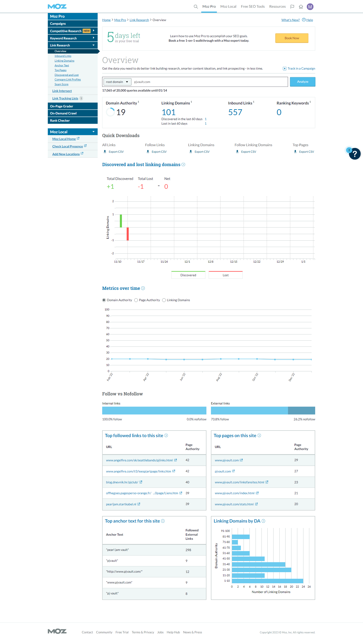Open the Free SEO Tools menu
The width and height of the screenshot is (363, 644).
(x=253, y=7)
